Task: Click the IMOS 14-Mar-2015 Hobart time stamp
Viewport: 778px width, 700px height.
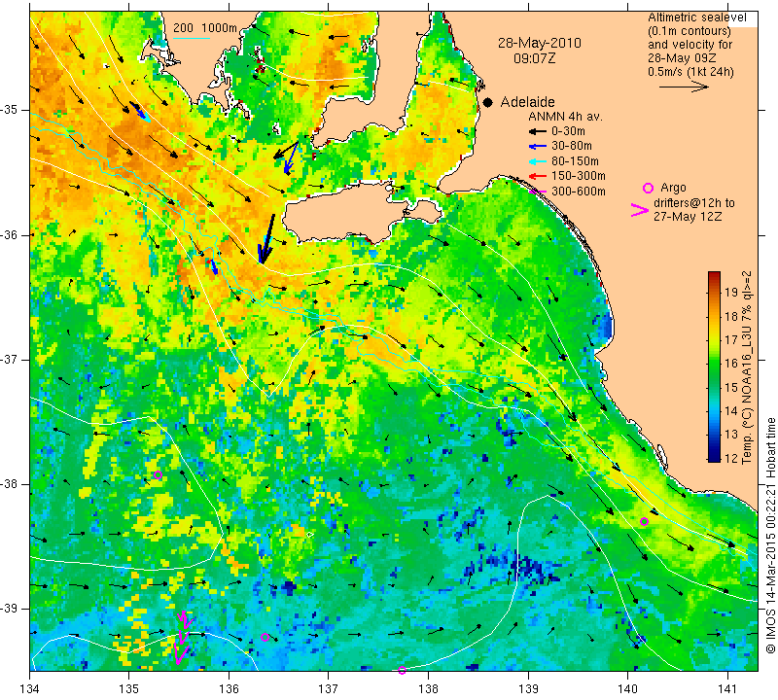Action: point(770,536)
